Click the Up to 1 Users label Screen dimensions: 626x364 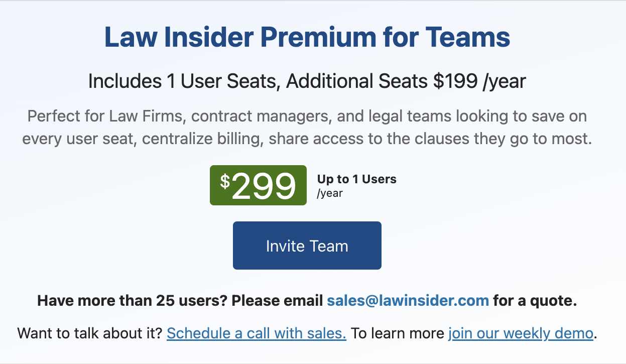click(x=357, y=179)
